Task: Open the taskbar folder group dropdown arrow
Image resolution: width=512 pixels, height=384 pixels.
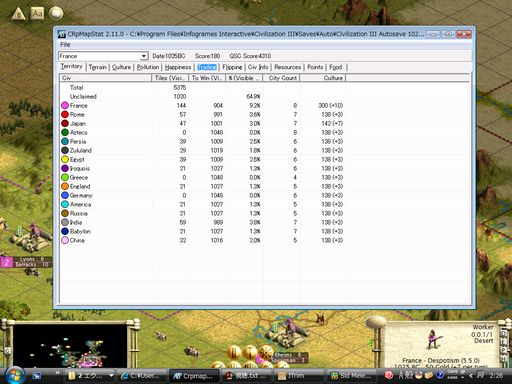Action: [x=111, y=376]
